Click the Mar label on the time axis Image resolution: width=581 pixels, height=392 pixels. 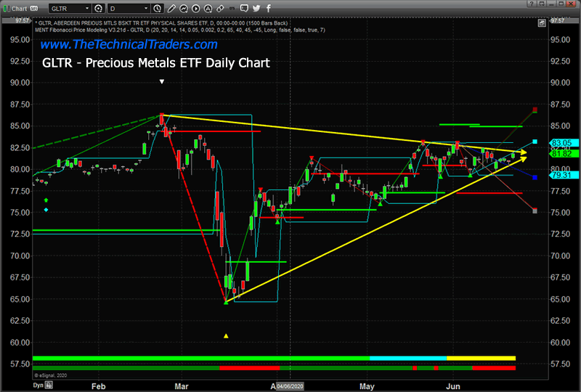click(x=182, y=386)
